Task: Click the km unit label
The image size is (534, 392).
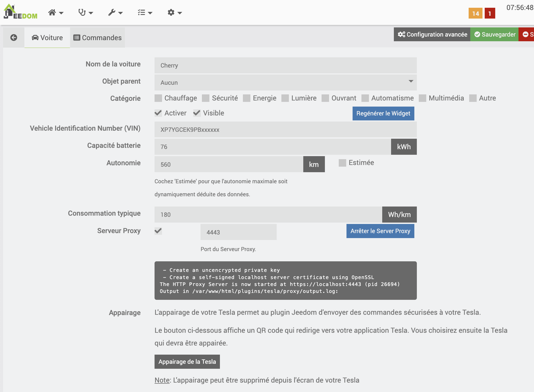Action: point(314,164)
